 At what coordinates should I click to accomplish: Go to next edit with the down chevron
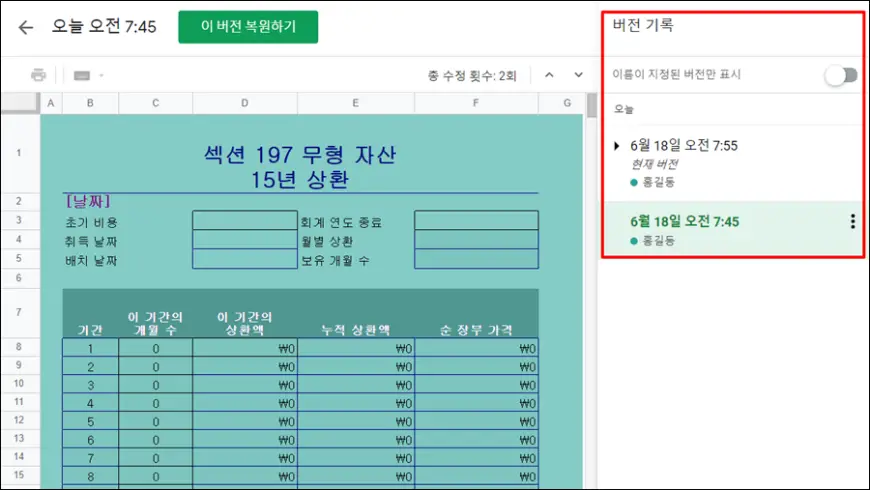point(578,75)
